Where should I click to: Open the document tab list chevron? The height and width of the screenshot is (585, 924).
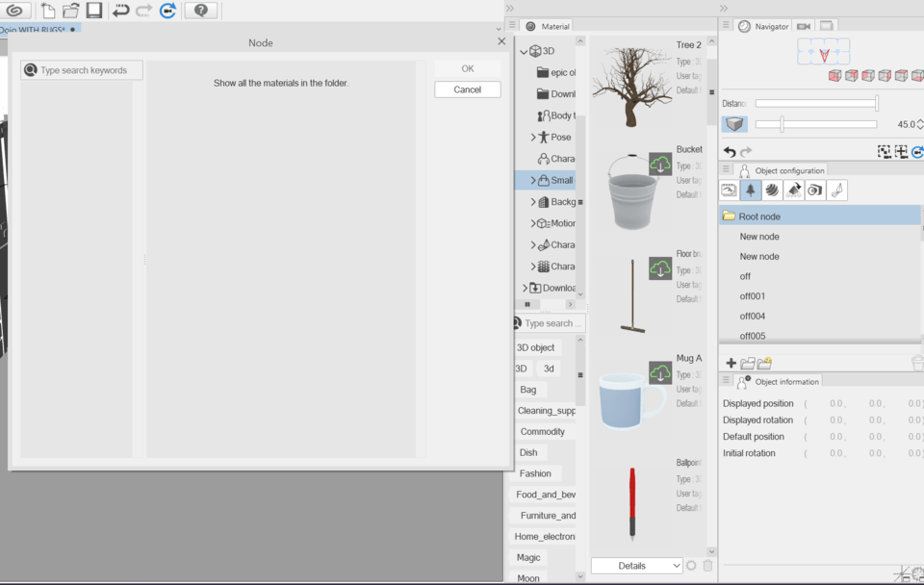[499, 29]
